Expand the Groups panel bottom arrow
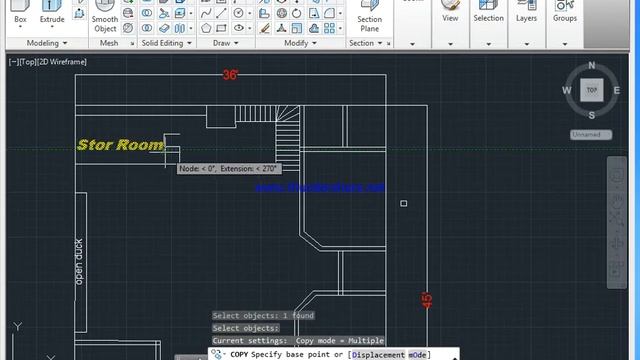The height and width of the screenshot is (360, 640). [x=565, y=44]
